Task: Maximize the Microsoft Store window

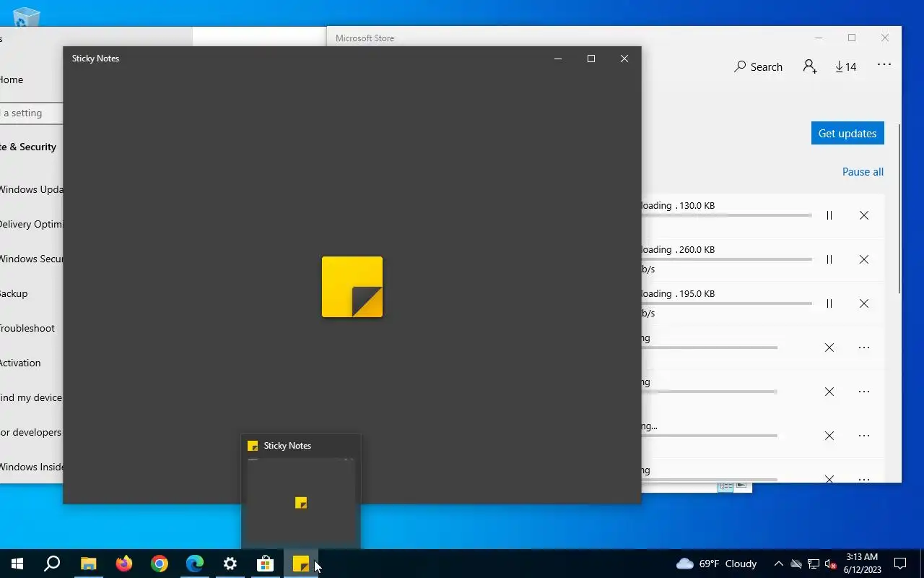Action: click(852, 38)
